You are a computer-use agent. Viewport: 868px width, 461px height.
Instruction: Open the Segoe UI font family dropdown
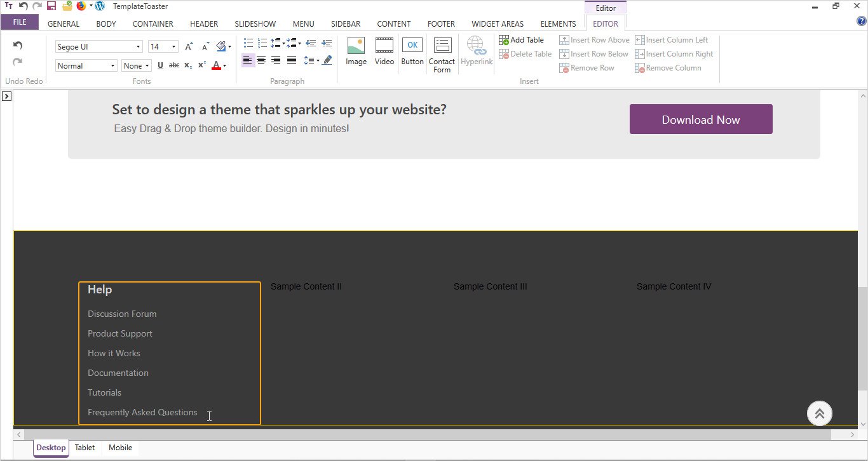(x=98, y=47)
